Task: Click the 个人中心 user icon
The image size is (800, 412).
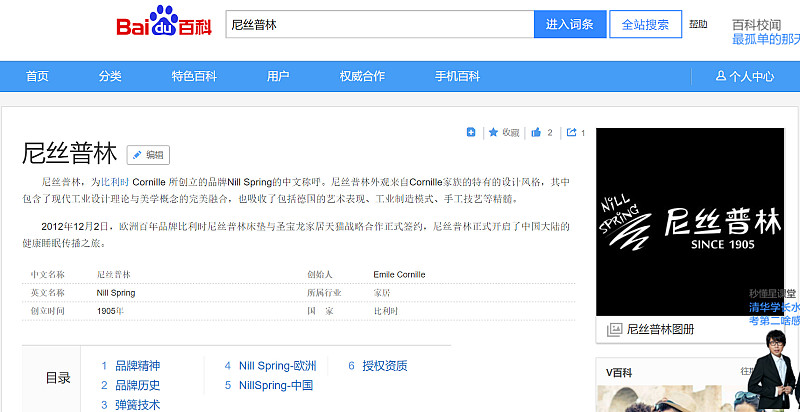Action: click(721, 76)
